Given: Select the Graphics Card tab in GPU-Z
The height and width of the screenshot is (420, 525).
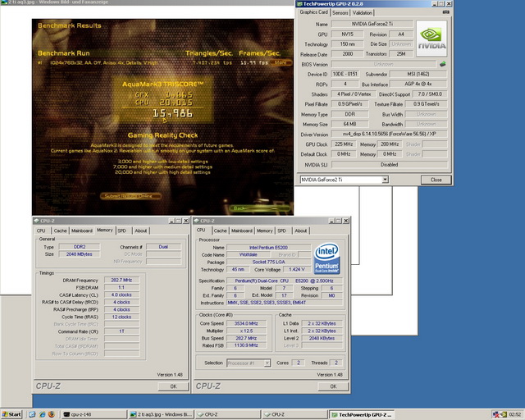Looking at the screenshot, I should click(x=313, y=12).
